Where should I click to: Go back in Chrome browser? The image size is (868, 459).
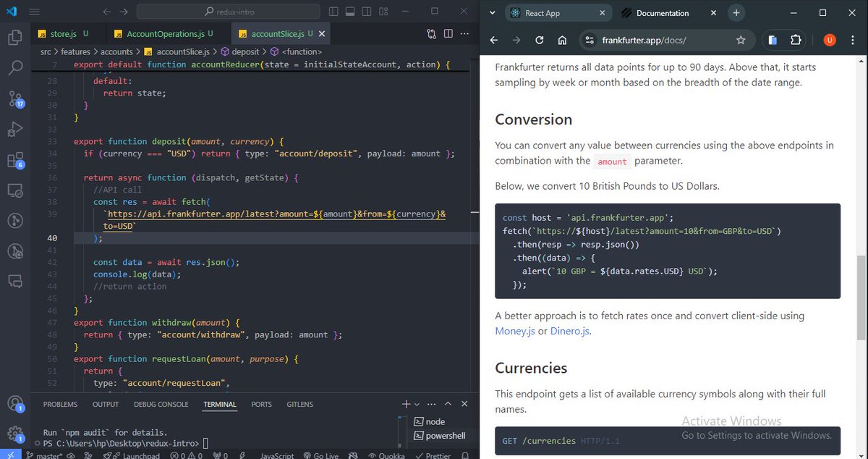(493, 41)
